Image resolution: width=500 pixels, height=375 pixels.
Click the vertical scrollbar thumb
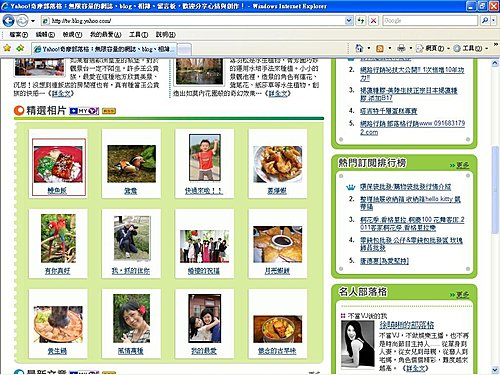(x=496, y=190)
